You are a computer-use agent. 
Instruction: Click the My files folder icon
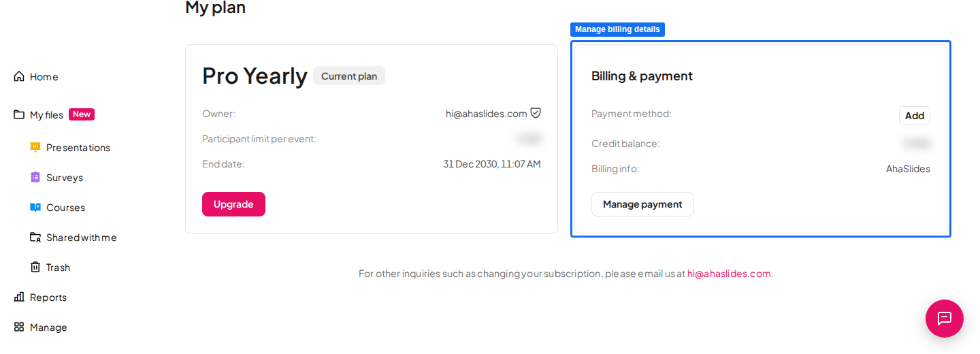pyautogui.click(x=19, y=114)
